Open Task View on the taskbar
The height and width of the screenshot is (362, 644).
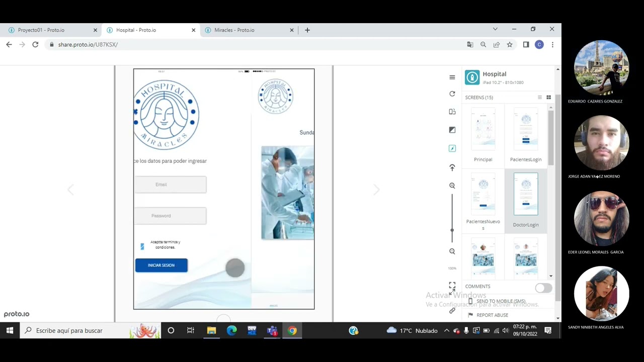(191, 330)
